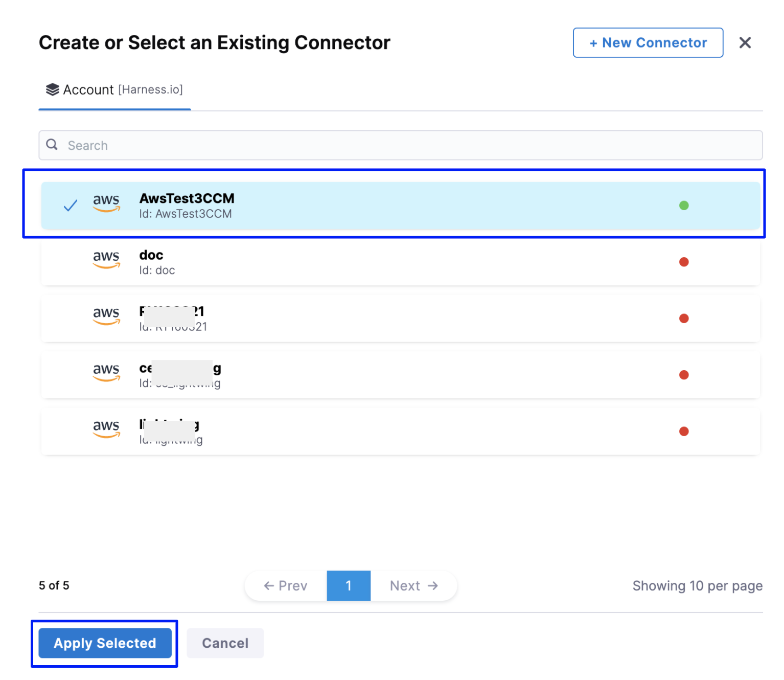Click the AWS logo next to doc connector
Image resolution: width=784 pixels, height=680 pixels.
(x=106, y=260)
